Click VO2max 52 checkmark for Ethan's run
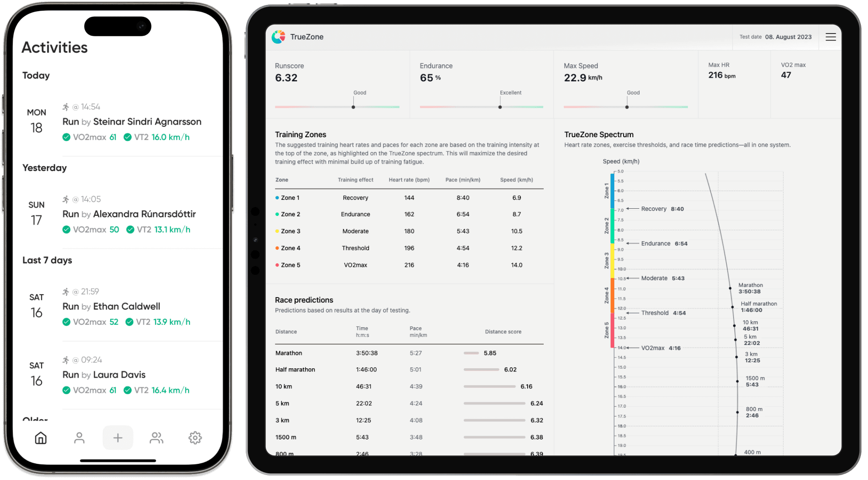868x480 pixels. tap(67, 322)
